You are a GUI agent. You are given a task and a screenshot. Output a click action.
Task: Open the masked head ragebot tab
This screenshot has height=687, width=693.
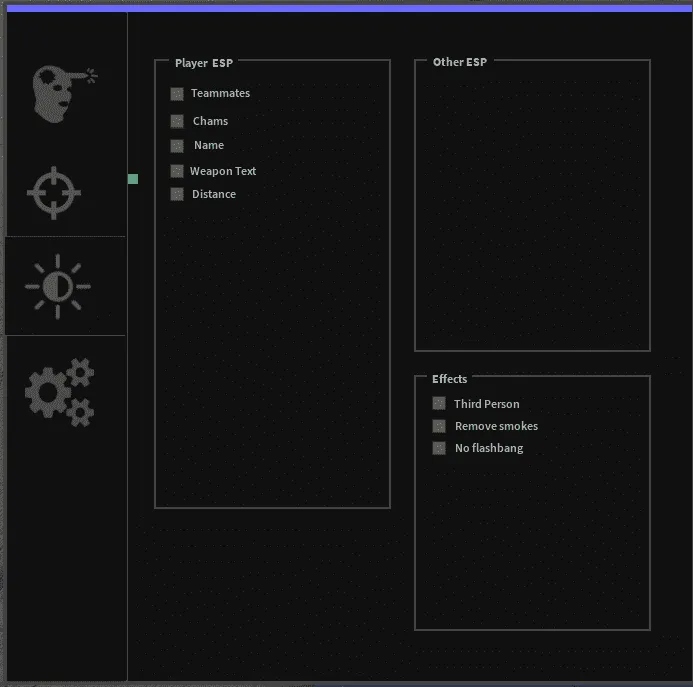(64, 94)
